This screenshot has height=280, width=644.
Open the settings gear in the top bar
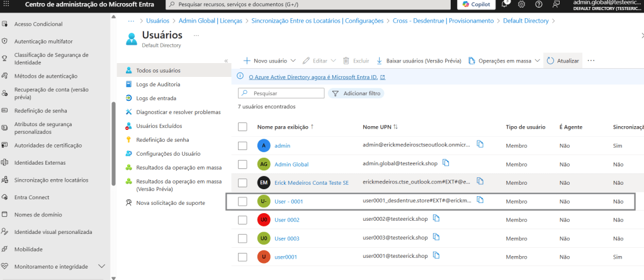(x=521, y=4)
